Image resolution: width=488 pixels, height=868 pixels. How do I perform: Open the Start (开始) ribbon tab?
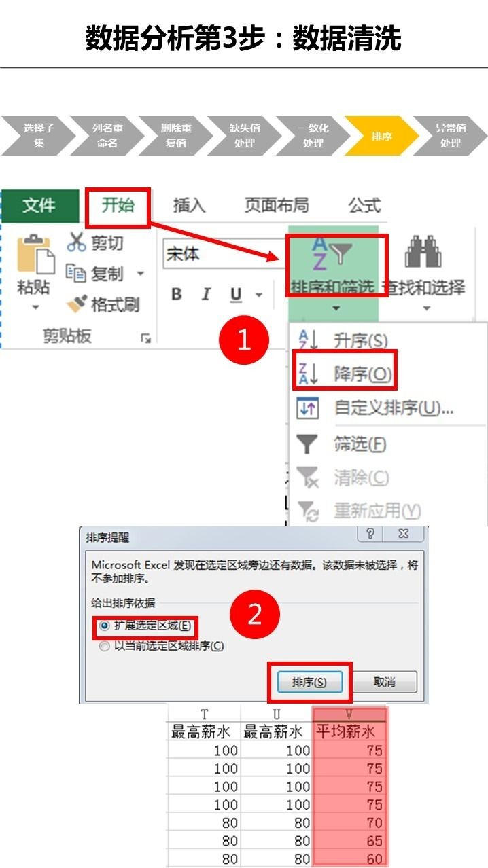point(118,205)
